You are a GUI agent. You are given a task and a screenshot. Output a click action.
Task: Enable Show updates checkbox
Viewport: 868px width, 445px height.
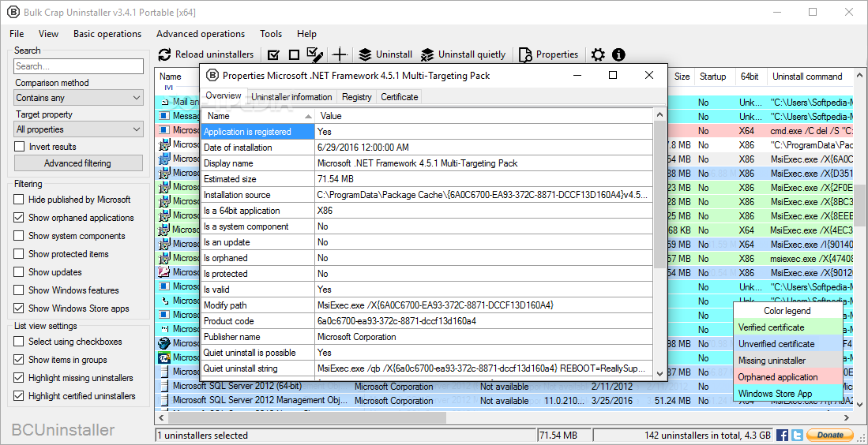[x=19, y=272]
